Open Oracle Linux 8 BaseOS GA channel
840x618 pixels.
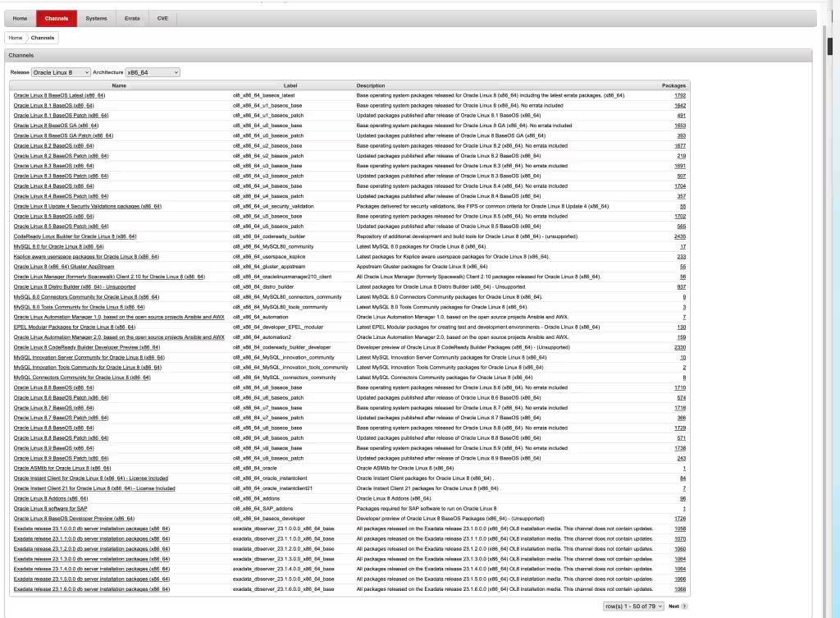(57, 126)
